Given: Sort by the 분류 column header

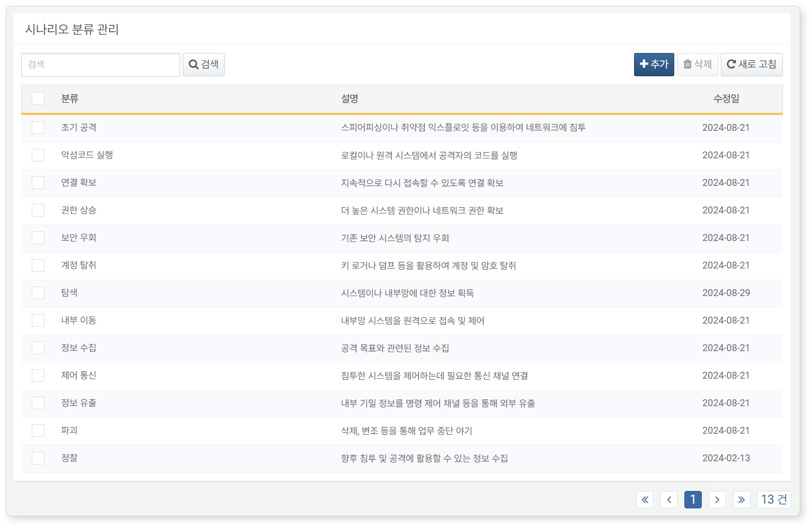Looking at the screenshot, I should tap(69, 99).
